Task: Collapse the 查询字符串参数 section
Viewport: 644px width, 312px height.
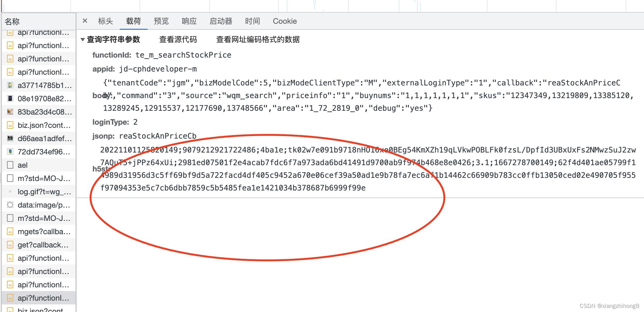Action: pos(83,40)
